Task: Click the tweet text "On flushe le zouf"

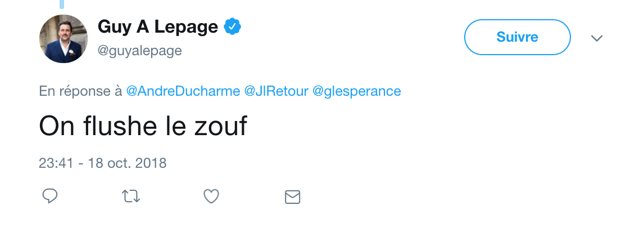Action: coord(143,126)
